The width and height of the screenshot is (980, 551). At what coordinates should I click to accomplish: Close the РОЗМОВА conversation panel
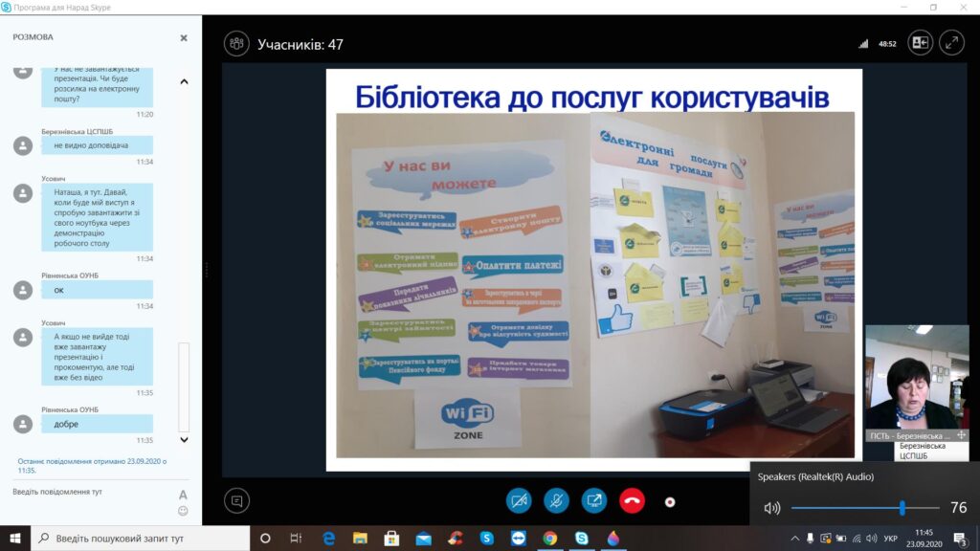(x=184, y=37)
